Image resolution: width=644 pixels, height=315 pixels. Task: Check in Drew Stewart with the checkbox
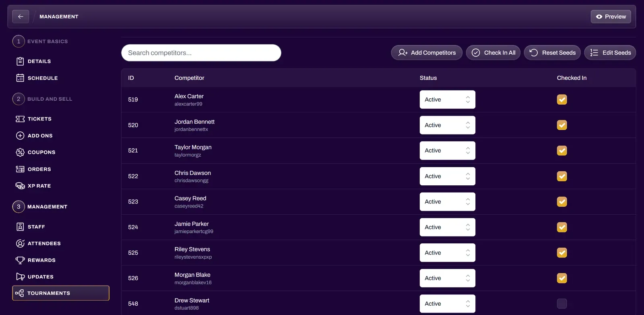562,303
